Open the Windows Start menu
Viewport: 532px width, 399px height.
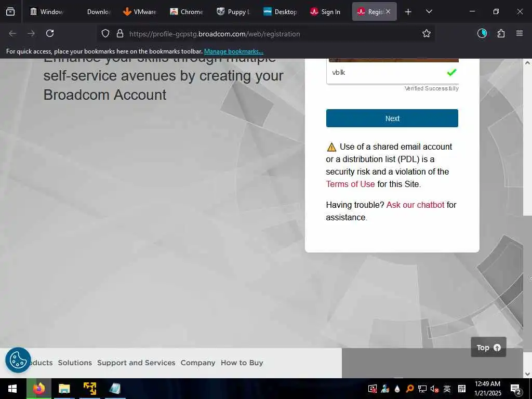coord(12,389)
